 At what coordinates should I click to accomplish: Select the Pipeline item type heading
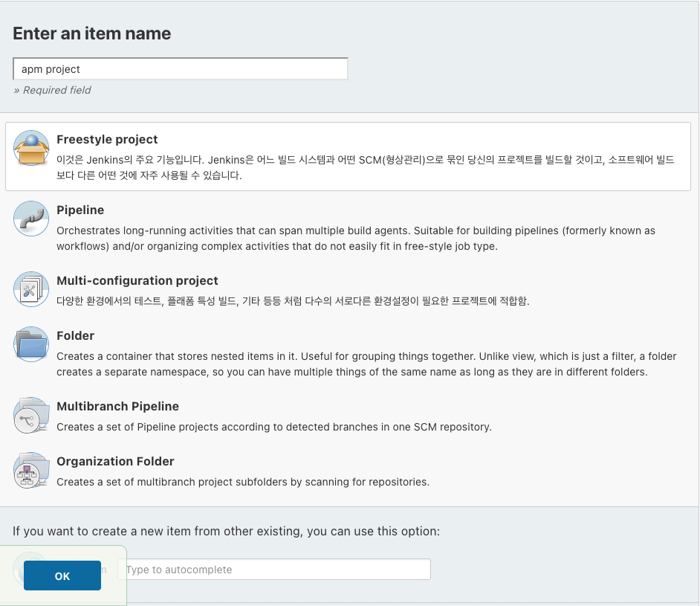click(x=80, y=210)
